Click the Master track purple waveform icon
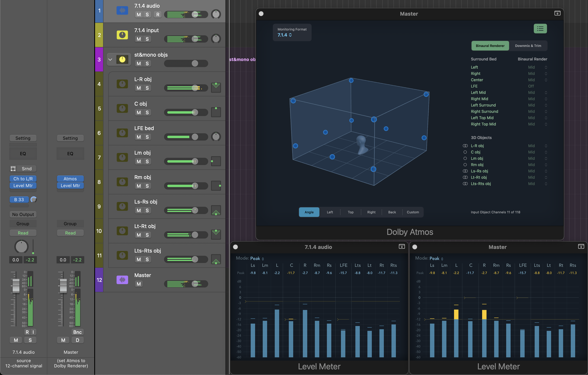The height and width of the screenshot is (375, 588). [122, 280]
